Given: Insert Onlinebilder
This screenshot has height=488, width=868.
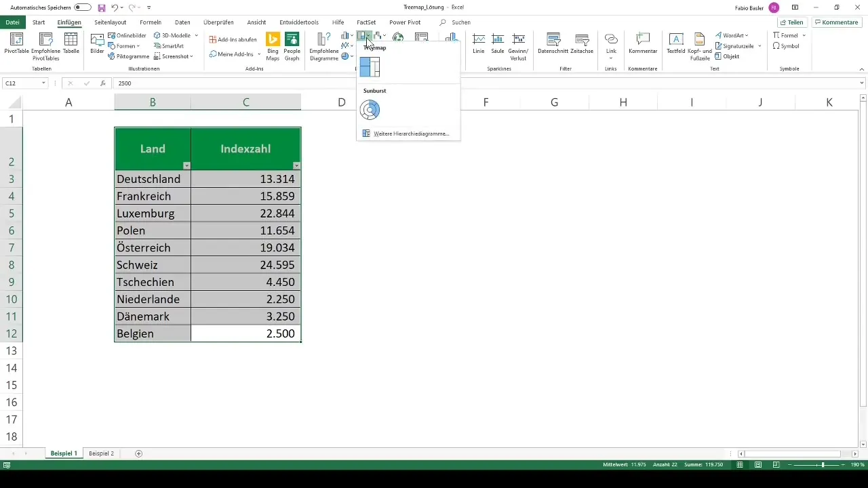Looking at the screenshot, I should click(x=127, y=35).
